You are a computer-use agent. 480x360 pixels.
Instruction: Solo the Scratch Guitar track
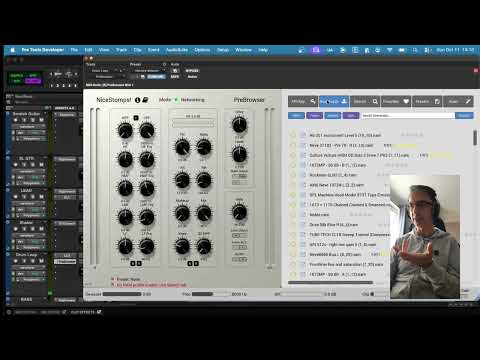coord(33,120)
